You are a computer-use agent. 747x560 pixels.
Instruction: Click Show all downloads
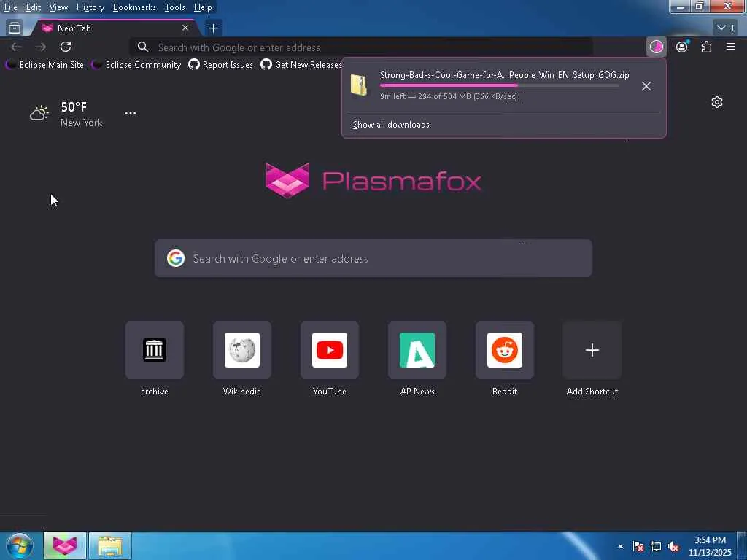(x=391, y=124)
